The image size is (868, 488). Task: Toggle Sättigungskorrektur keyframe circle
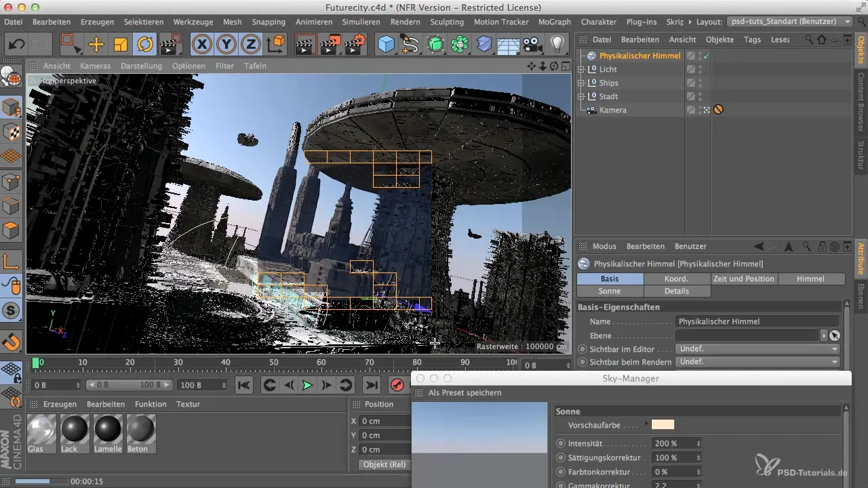(x=561, y=457)
